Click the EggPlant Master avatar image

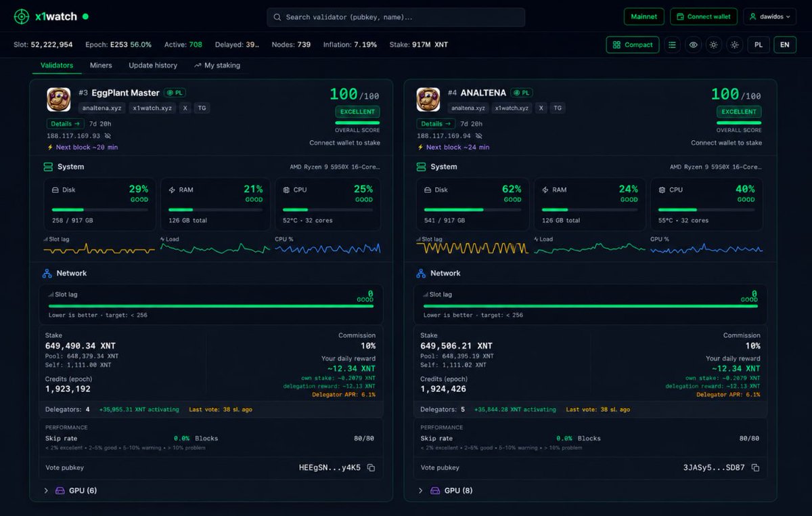point(58,100)
